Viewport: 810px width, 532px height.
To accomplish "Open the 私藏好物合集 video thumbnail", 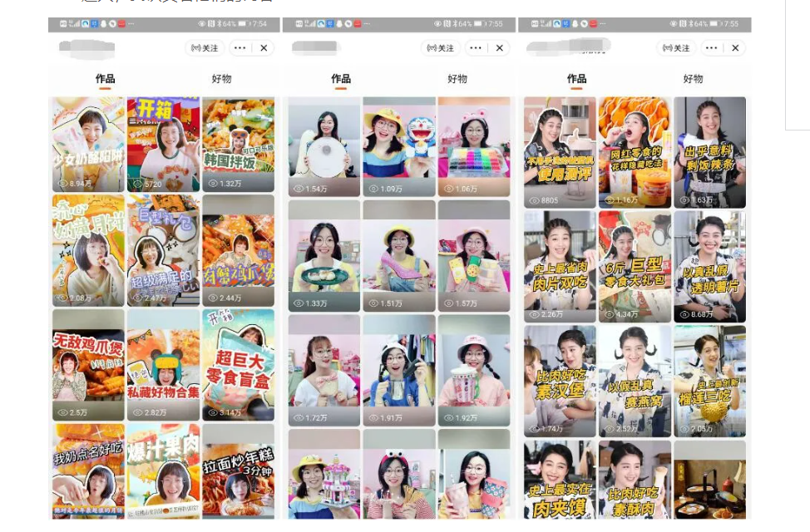I will (163, 365).
